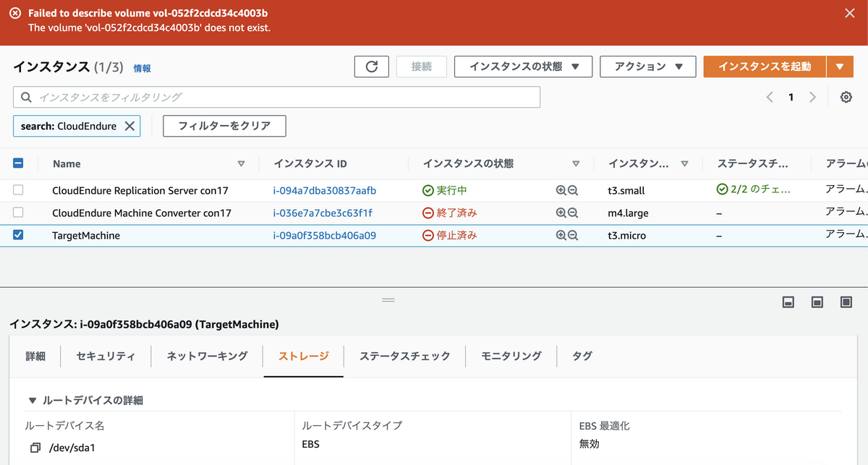868x465 pixels.
Task: Open instance ID i-094a7dba30837aafb link
Action: click(324, 190)
